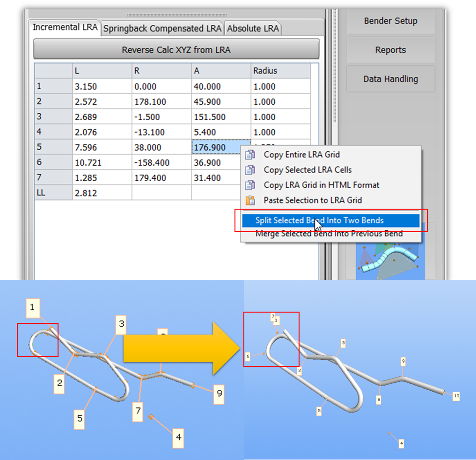
Task: Click the LL row cell containing 2.812
Action: 102,193
